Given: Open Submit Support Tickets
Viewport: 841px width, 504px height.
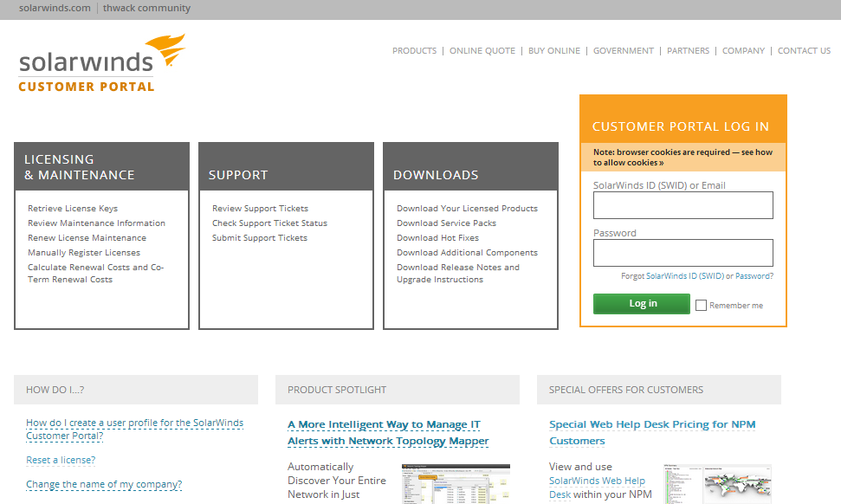Looking at the screenshot, I should (260, 237).
